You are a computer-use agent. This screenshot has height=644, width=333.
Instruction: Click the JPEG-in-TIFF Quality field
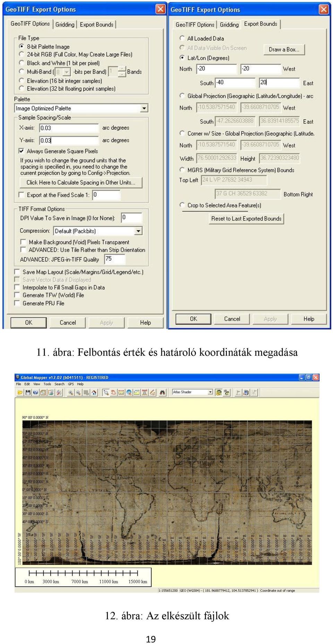point(114,259)
